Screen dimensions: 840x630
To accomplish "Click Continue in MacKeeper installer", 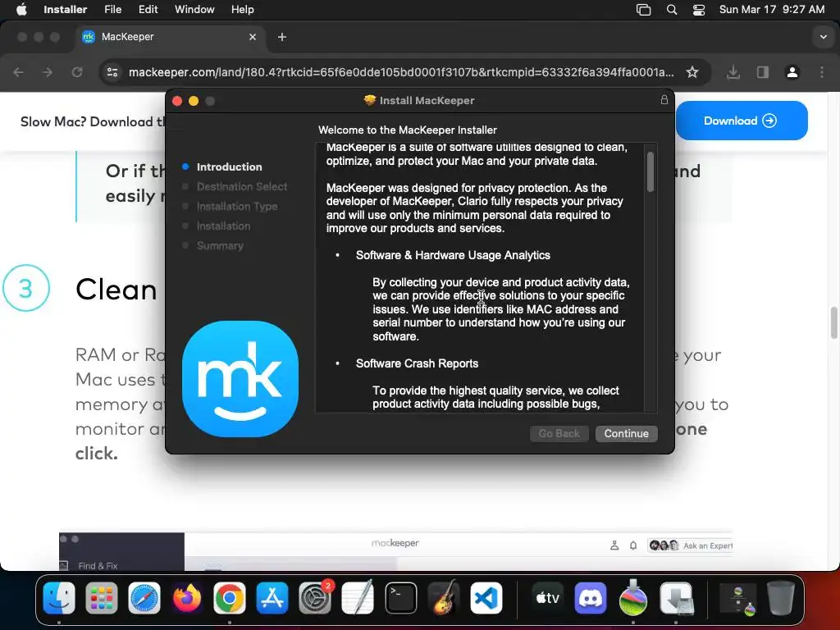I will pos(626,433).
